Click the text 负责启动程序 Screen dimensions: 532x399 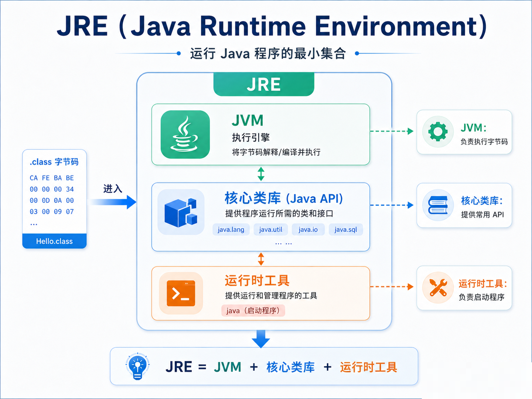click(x=481, y=297)
